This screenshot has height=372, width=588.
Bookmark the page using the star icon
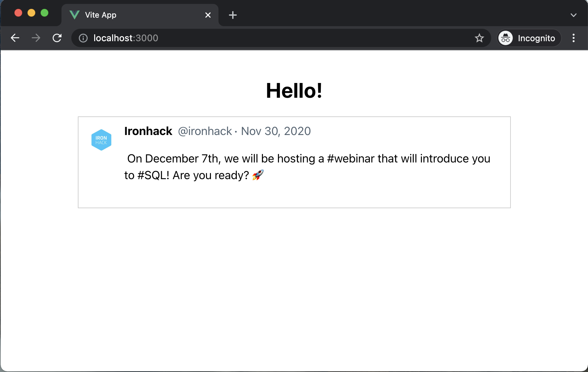click(479, 38)
